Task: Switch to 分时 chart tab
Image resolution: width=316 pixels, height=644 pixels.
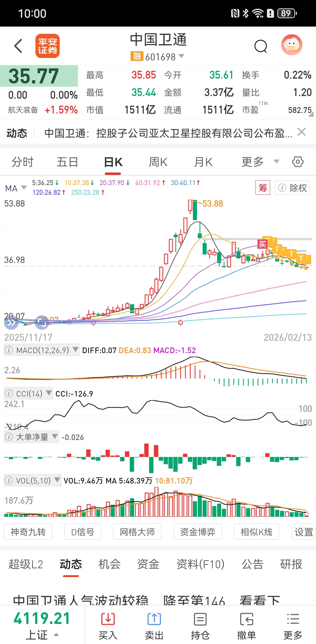Action: pyautogui.click(x=22, y=162)
